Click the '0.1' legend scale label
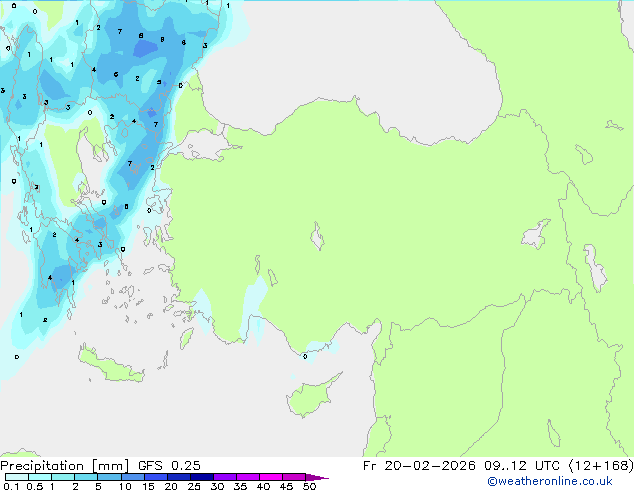634x490 pixels. point(11,486)
